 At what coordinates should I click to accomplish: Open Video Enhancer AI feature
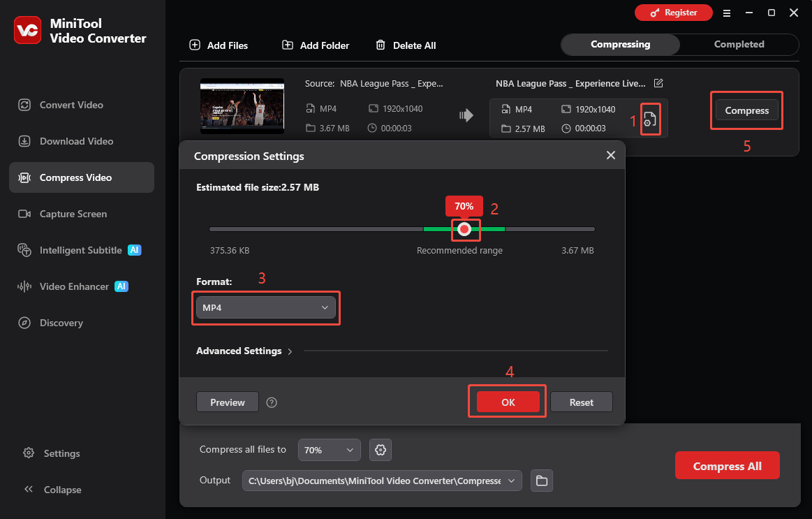pos(74,286)
